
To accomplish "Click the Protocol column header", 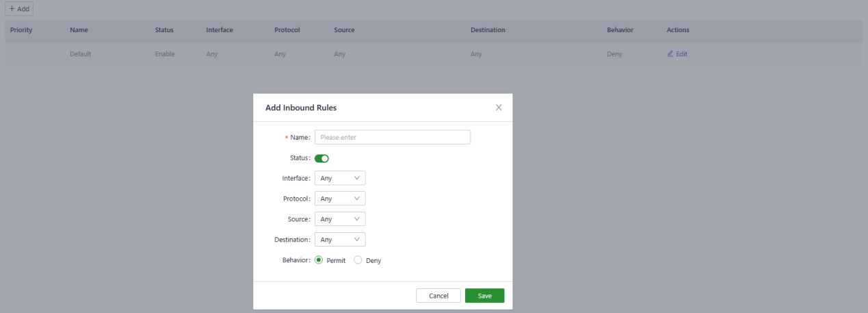I will point(287,31).
